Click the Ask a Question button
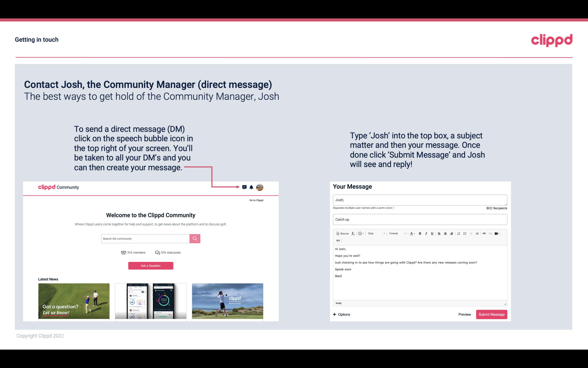The height and width of the screenshot is (368, 588). (x=151, y=265)
